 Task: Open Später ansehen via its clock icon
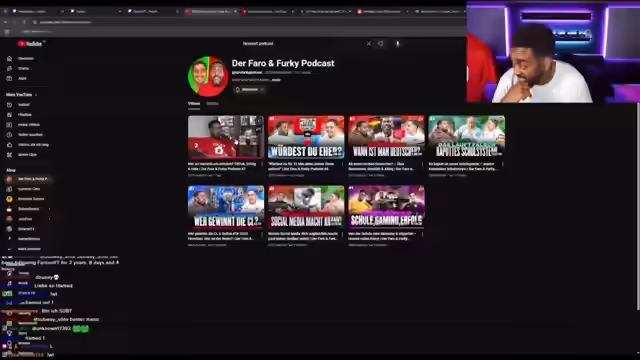click(9, 135)
